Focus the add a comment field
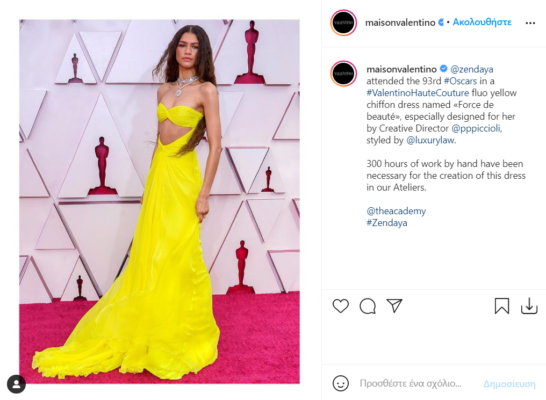Screen dimensions: 546x400 410,383
